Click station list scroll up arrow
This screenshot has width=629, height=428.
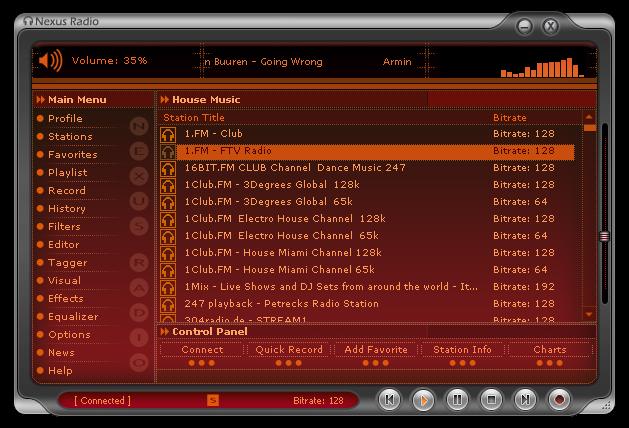pos(589,117)
